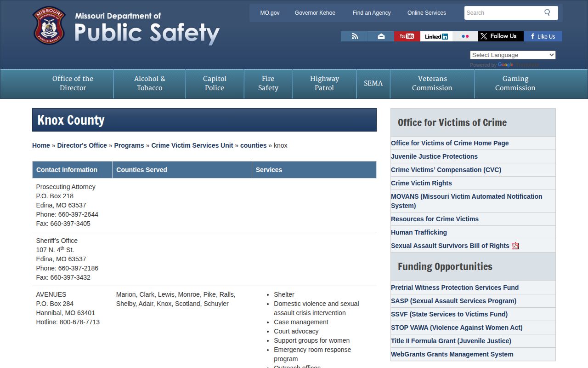Click the email envelope icon
The height and width of the screenshot is (368, 588).
click(x=381, y=36)
